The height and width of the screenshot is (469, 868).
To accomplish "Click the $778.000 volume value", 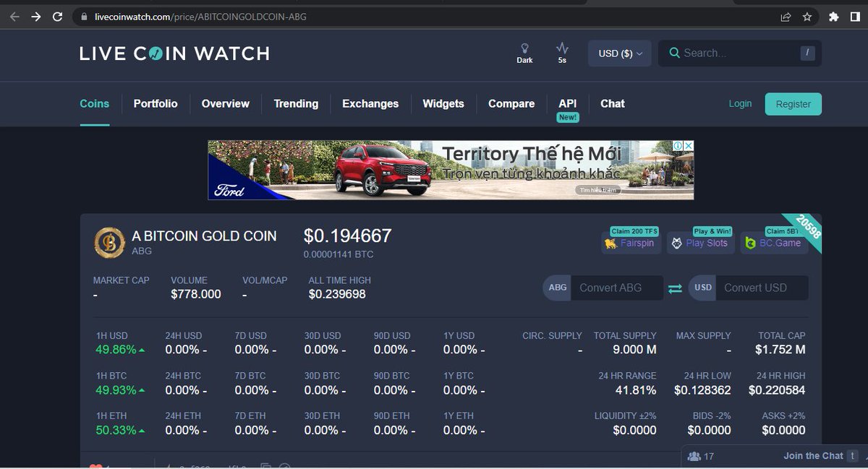I will point(196,294).
